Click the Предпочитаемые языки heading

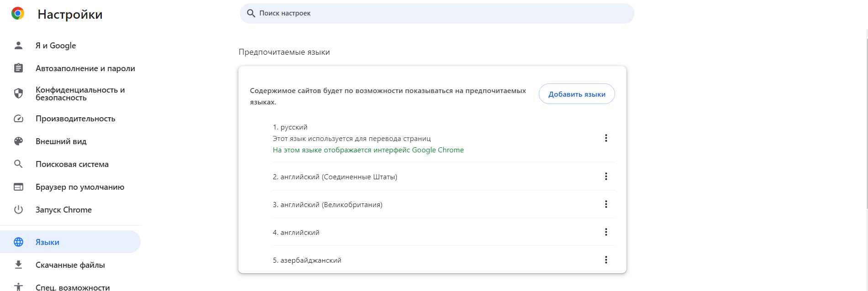tap(284, 52)
